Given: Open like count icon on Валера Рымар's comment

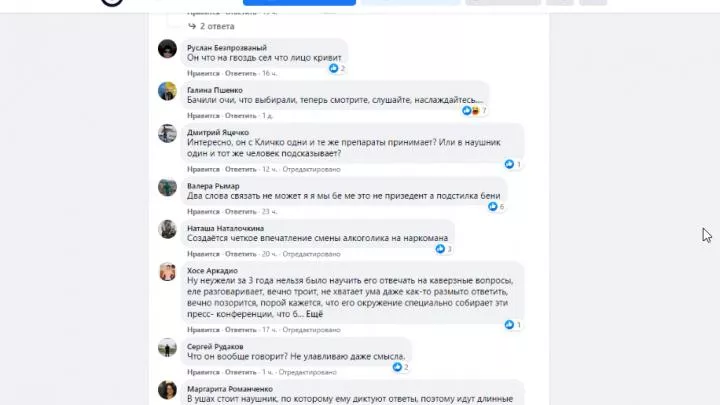Looking at the screenshot, I should [x=493, y=207].
